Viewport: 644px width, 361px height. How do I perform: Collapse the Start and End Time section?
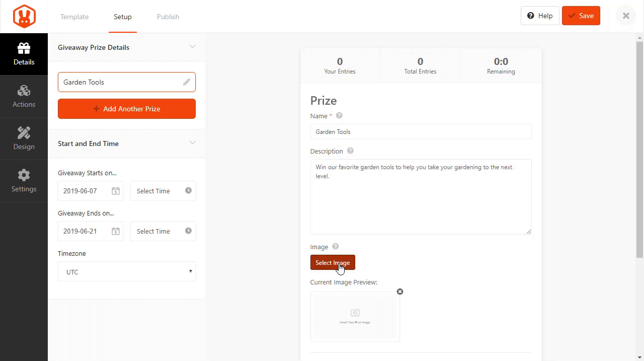(192, 143)
